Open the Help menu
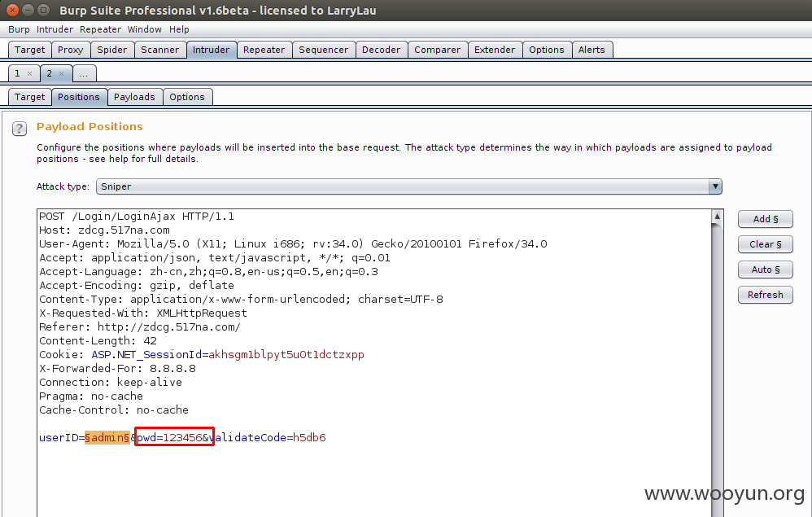Viewport: 812px width, 517px height. click(x=179, y=29)
